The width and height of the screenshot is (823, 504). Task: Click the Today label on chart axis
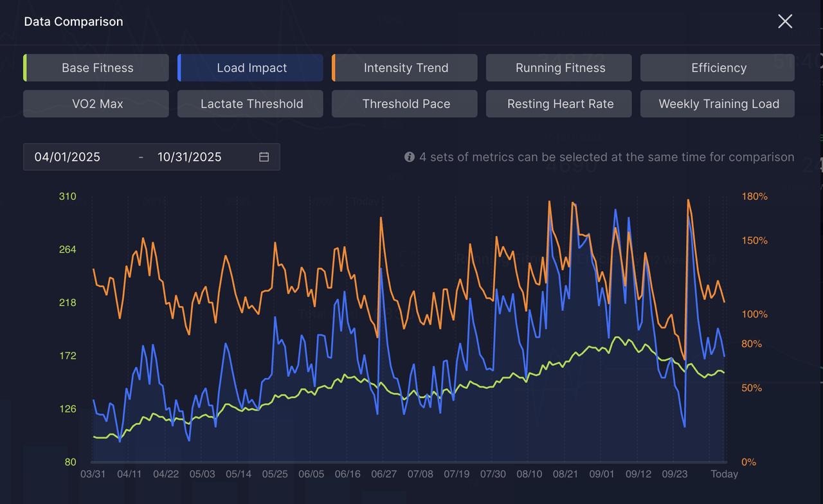click(x=724, y=474)
